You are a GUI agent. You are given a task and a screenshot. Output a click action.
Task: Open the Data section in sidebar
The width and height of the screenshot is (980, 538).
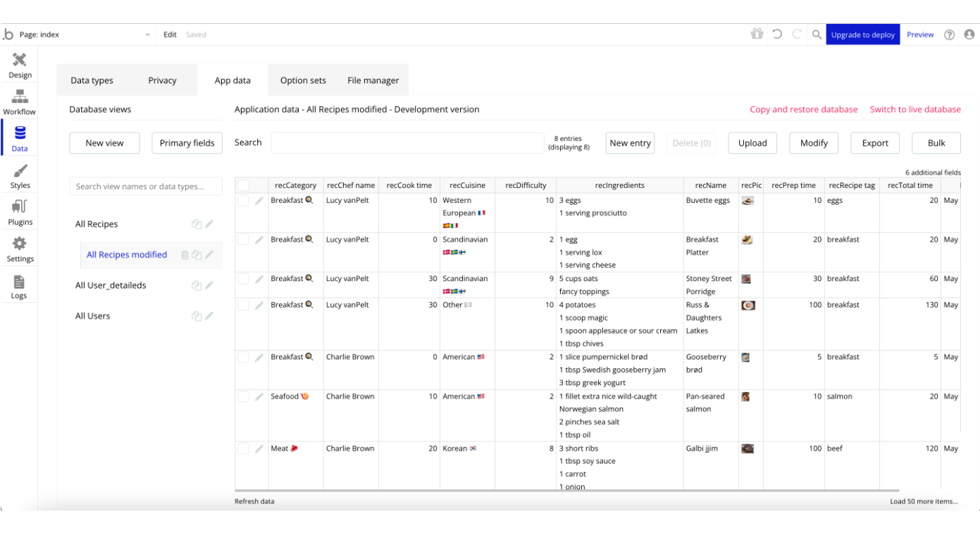click(x=20, y=139)
